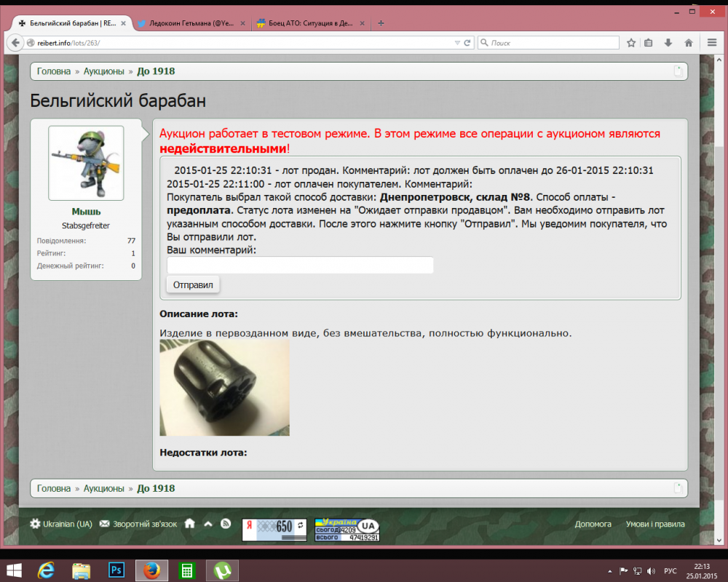This screenshot has height=582, width=728.
Task: Open bottom breadcrumb До 1918 link
Action: 156,489
